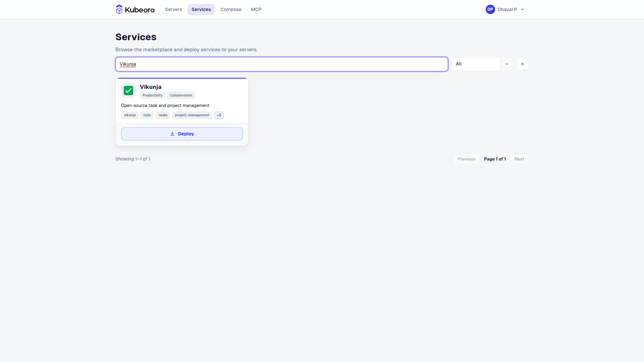Click the Productivity category badge
This screenshot has height=362, width=644.
click(x=153, y=96)
